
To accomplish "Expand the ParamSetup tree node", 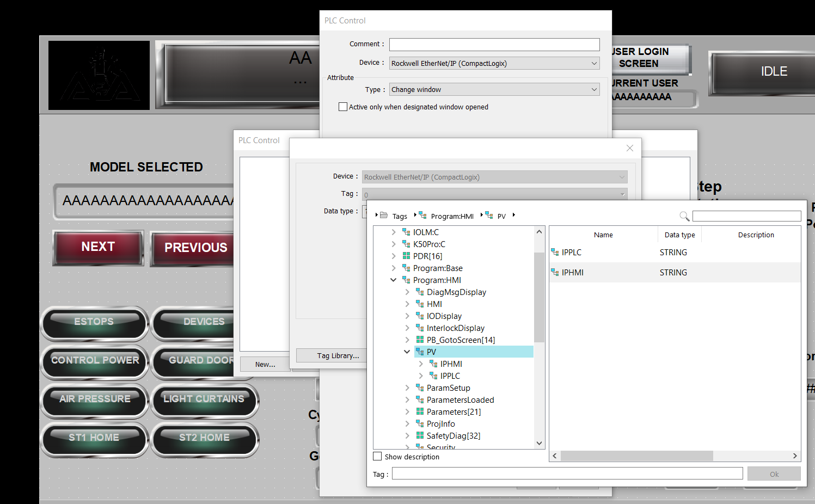I will tap(407, 388).
